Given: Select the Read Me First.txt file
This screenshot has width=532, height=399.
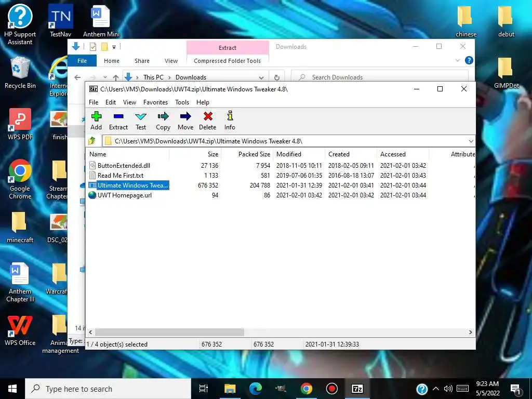Looking at the screenshot, I should pos(121,176).
